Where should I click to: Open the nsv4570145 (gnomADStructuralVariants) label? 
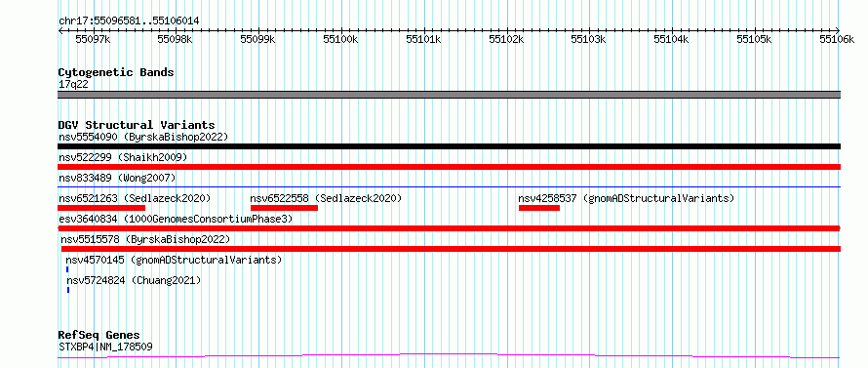(x=174, y=260)
